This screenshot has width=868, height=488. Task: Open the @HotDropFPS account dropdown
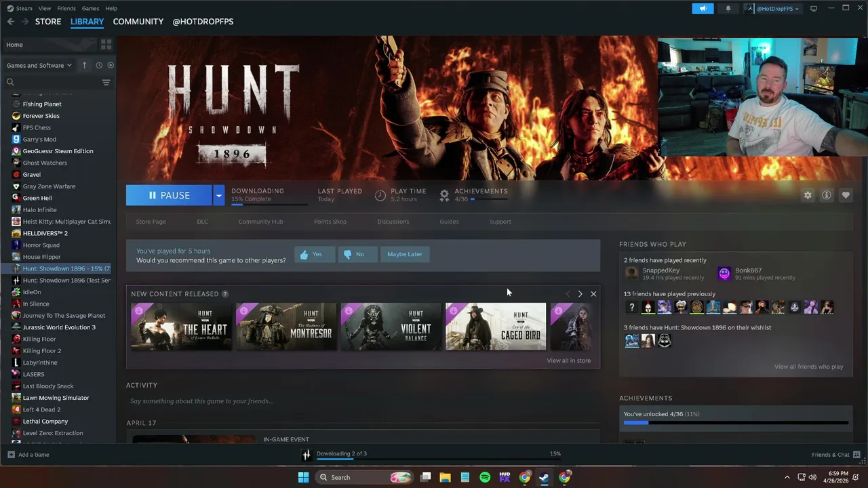774,8
